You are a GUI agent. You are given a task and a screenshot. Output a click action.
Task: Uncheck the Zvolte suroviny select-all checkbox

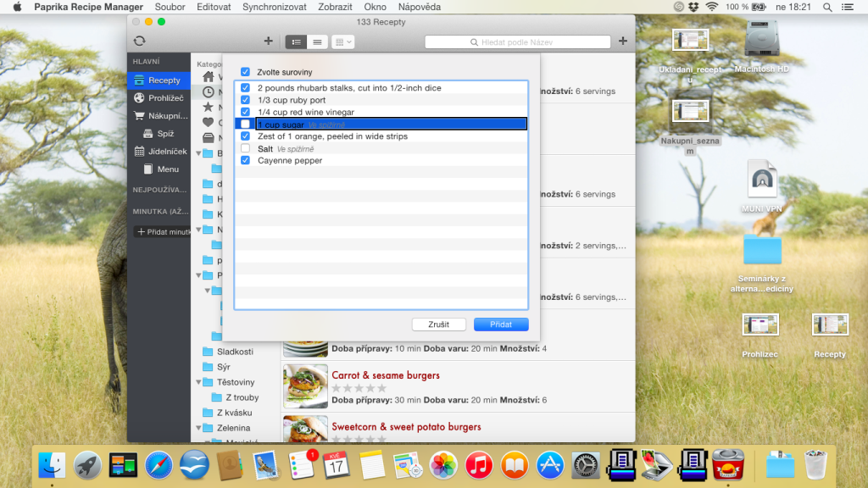click(245, 72)
